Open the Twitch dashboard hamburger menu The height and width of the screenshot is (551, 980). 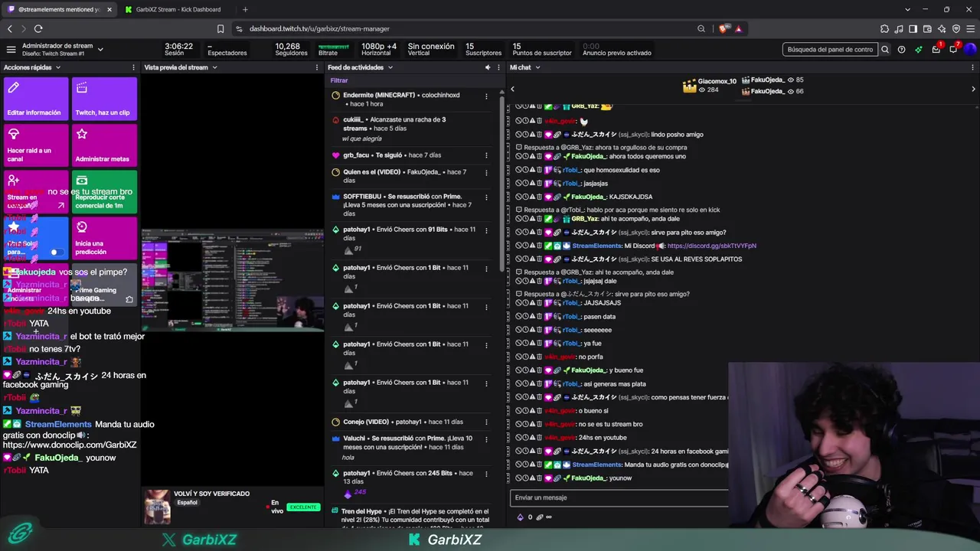(x=11, y=50)
